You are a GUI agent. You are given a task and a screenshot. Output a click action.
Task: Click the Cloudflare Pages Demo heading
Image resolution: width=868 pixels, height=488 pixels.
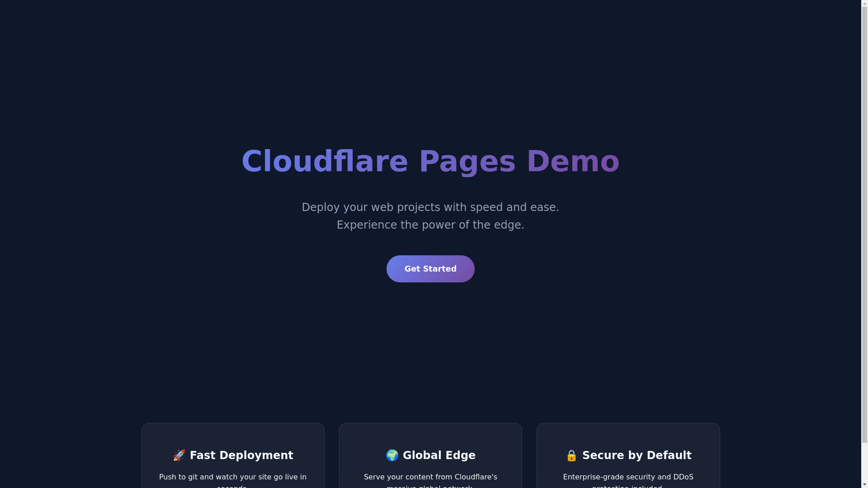[x=430, y=161]
